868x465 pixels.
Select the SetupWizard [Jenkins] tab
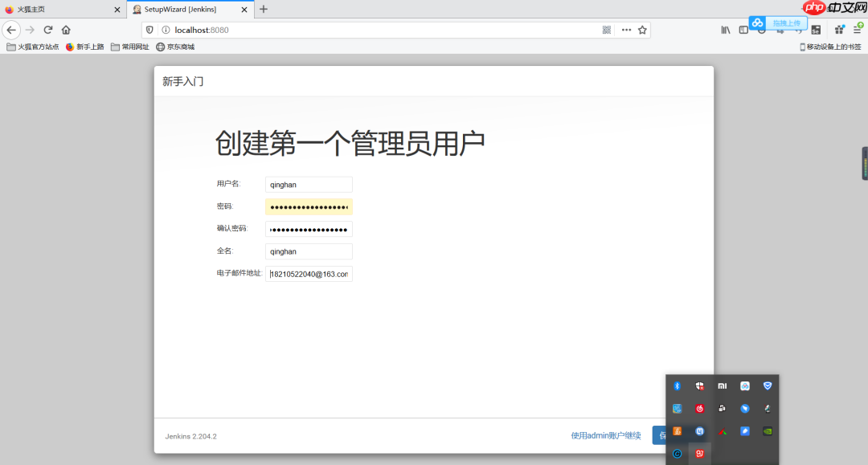181,10
